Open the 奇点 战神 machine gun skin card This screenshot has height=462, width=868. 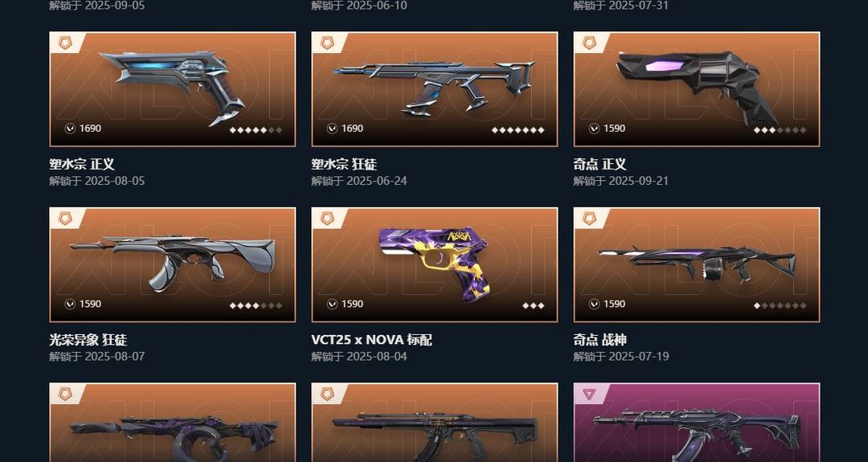point(696,264)
